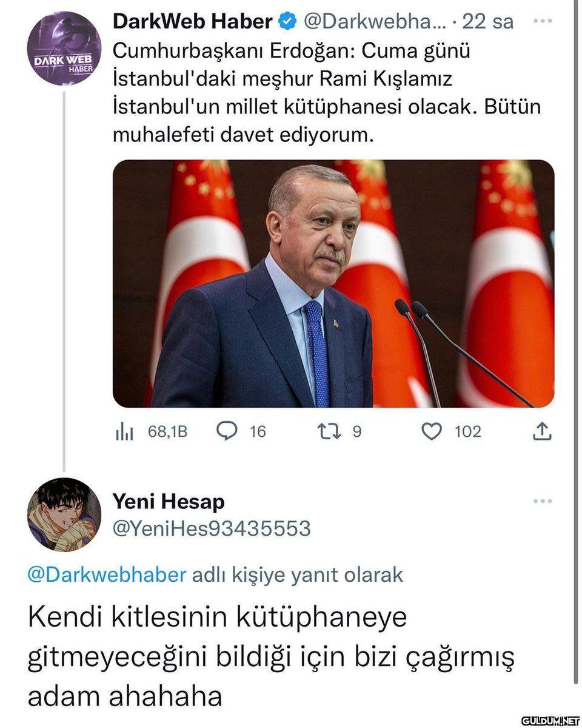Image resolution: width=582 pixels, height=728 pixels.
Task: Tap the share icon under the photo
Action: pos(542,431)
